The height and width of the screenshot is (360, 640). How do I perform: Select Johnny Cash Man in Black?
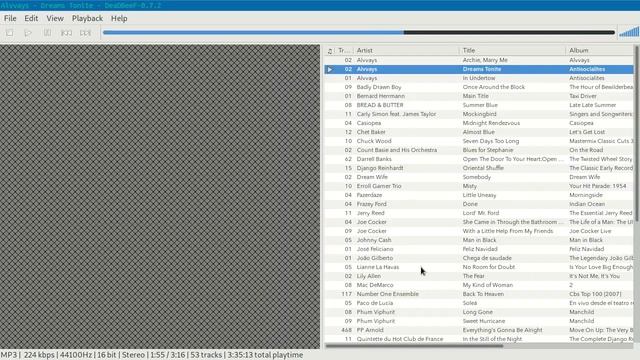point(479,240)
